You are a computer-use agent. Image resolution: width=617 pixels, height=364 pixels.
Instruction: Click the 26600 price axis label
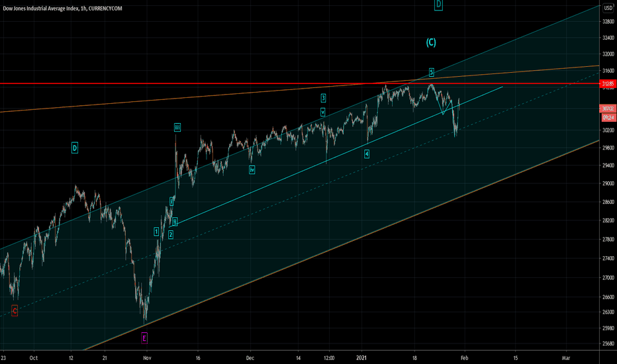pyautogui.click(x=608, y=297)
